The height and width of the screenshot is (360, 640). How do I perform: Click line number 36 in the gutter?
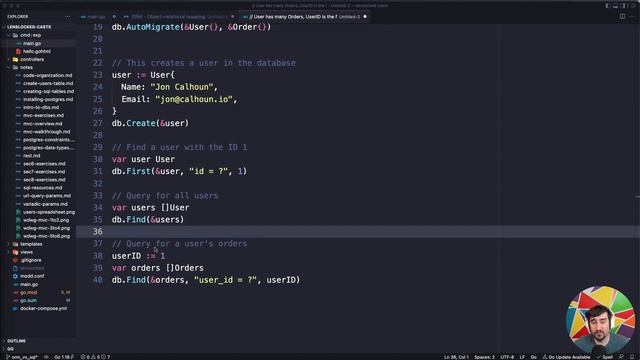coord(98,231)
